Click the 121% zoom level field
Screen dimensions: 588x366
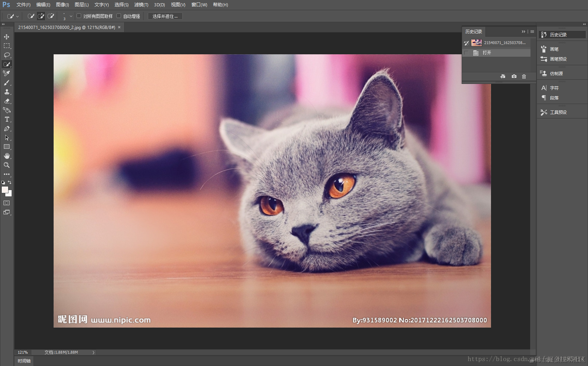[23, 352]
